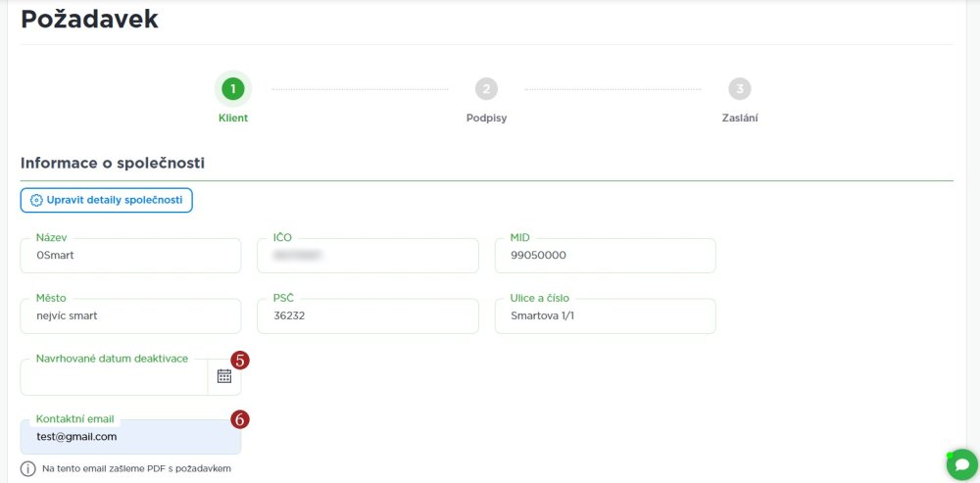
Task: Click the info icon below contact email
Action: (27, 468)
